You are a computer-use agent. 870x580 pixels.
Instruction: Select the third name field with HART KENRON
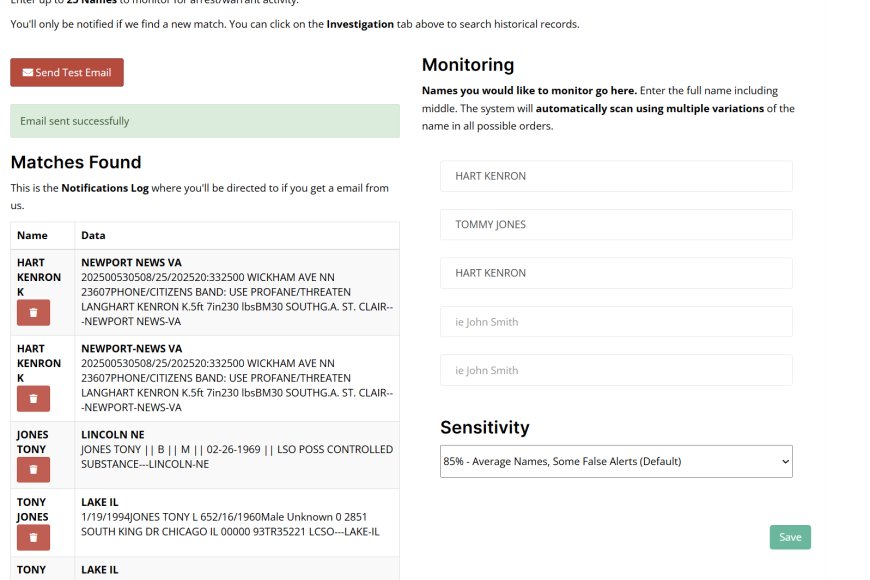[616, 273]
